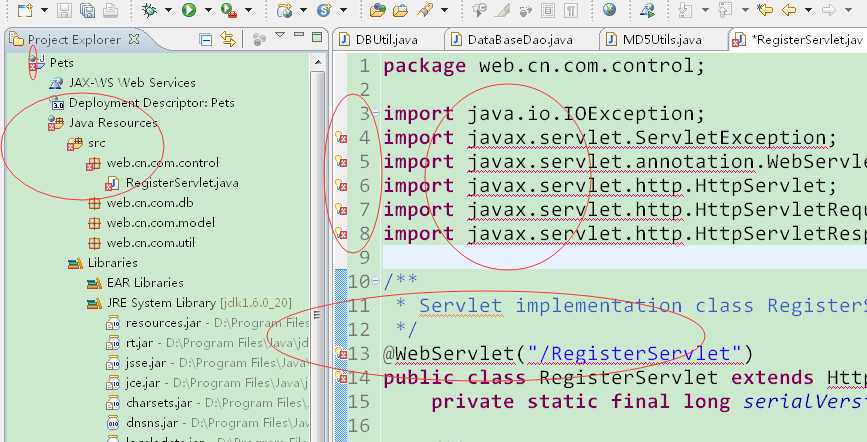Click the Previous Annotation toolbar icon
The image size is (867, 442).
[x=725, y=9]
